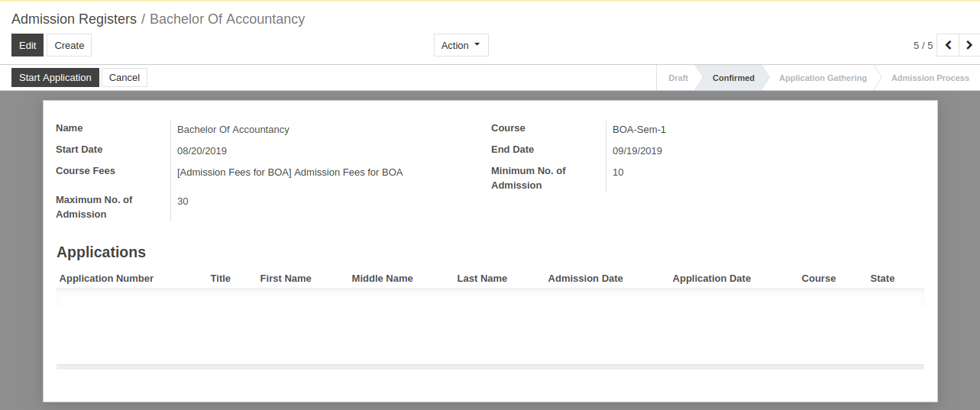
Task: Click the Minimum No. of Admission value 10
Action: pyautogui.click(x=618, y=173)
